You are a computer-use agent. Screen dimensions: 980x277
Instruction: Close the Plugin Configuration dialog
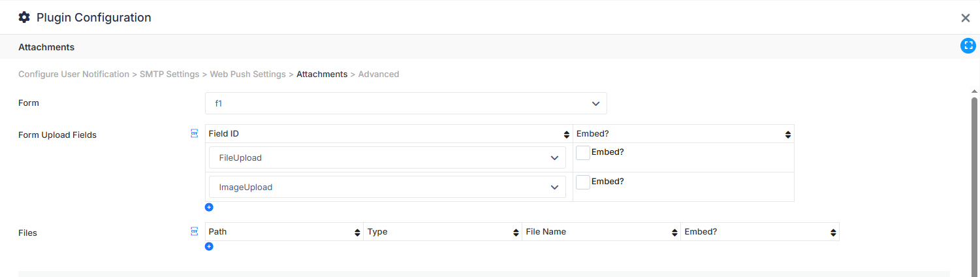pos(966,18)
